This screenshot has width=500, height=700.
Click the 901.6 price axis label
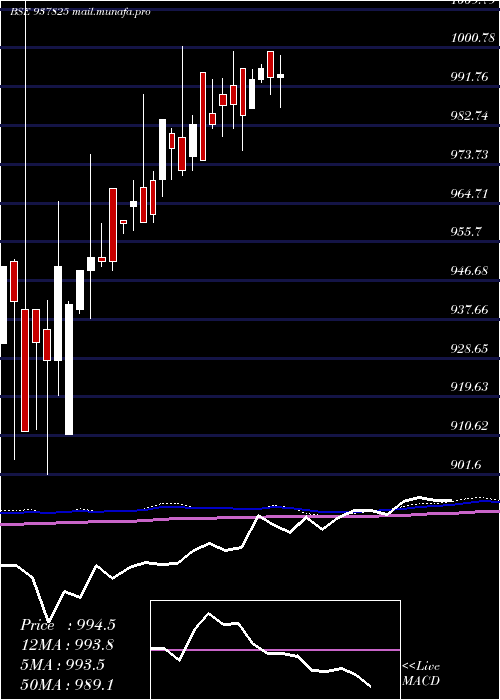click(x=467, y=465)
